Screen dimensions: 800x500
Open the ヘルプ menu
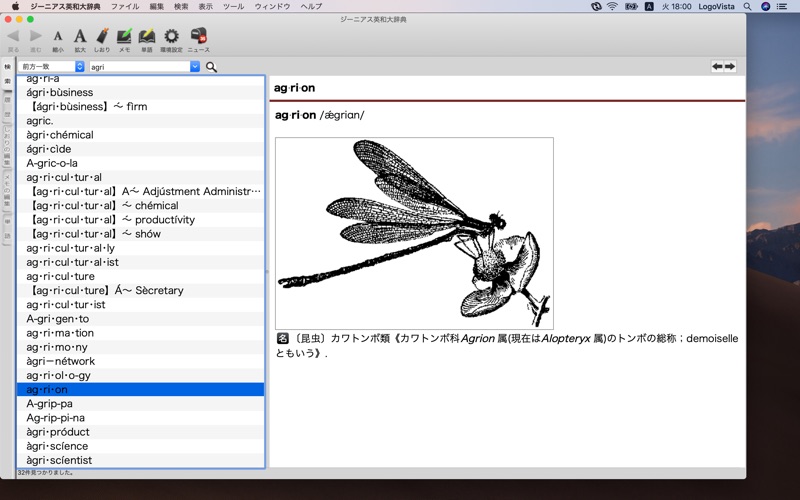311,6
